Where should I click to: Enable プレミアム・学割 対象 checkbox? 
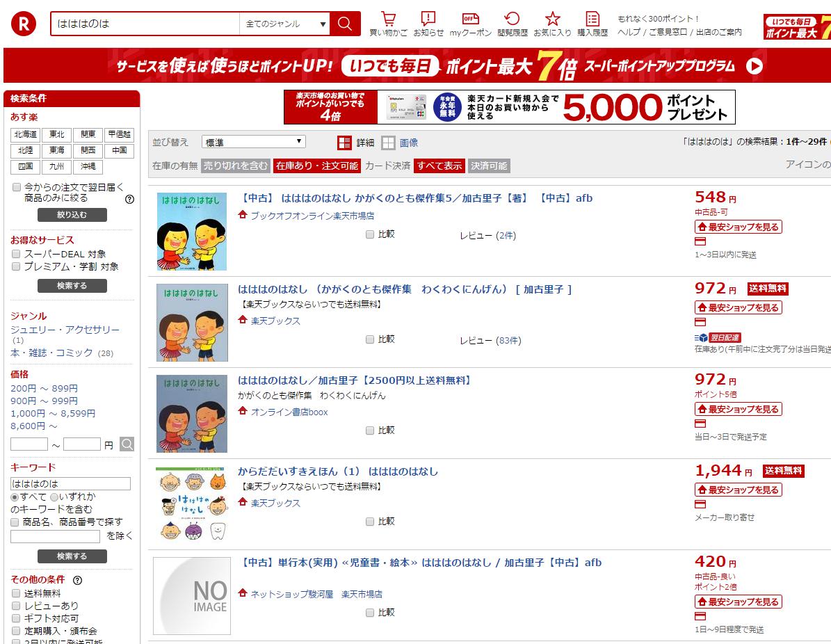(x=16, y=266)
